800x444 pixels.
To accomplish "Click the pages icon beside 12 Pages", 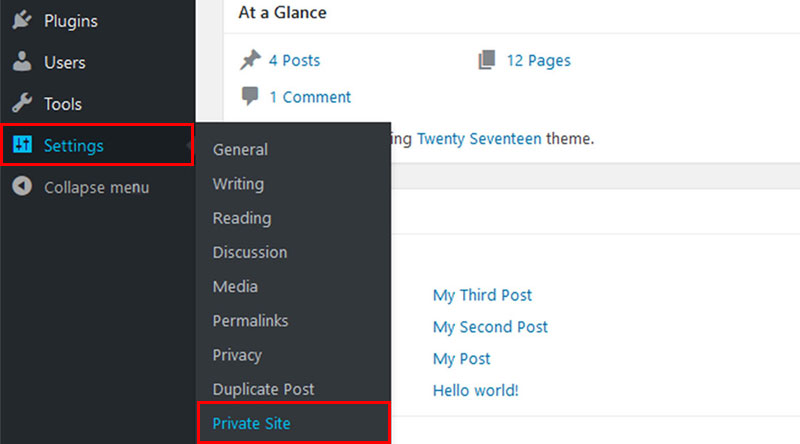I will [x=487, y=60].
